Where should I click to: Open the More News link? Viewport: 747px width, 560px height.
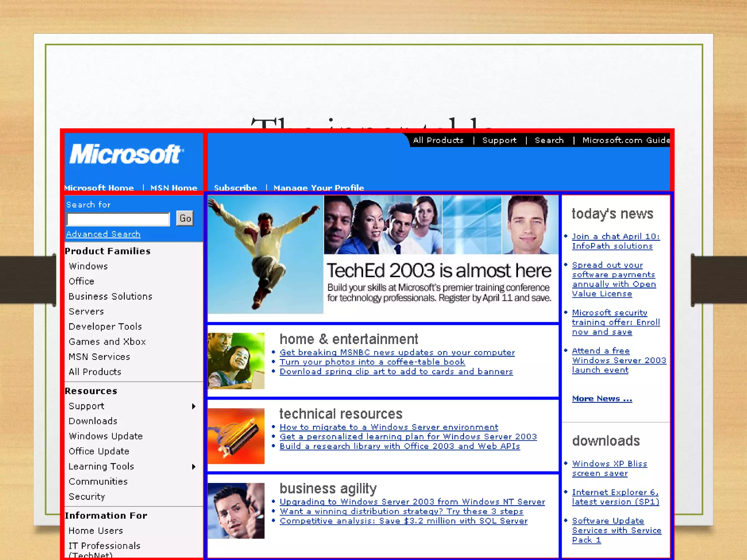click(x=602, y=398)
